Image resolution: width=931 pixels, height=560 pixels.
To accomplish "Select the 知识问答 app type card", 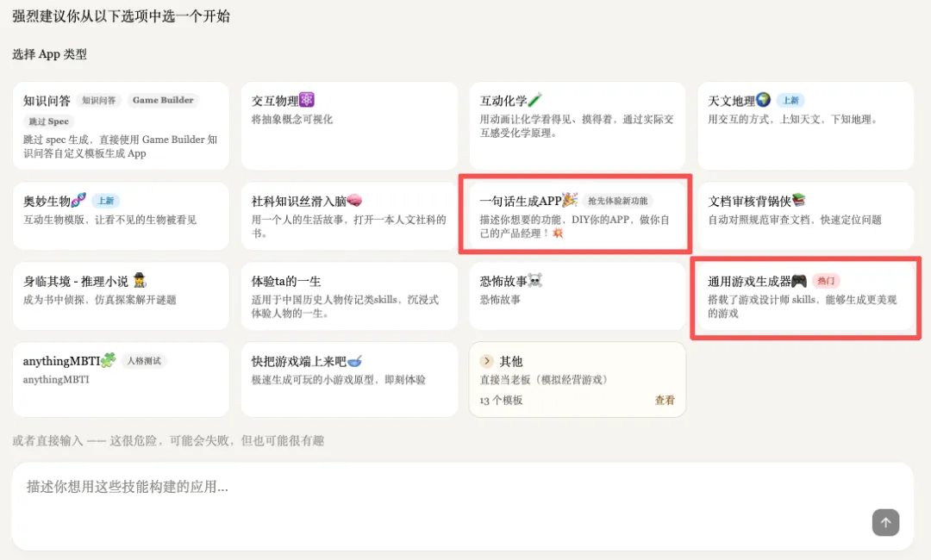I will 121,127.
